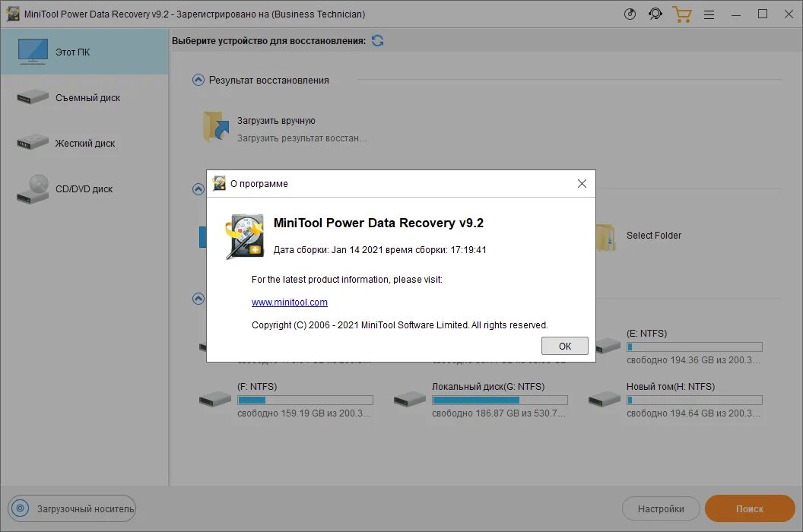803x532 pixels.
Task: Open Загрузочный носитель bootable media
Action: (x=71, y=508)
